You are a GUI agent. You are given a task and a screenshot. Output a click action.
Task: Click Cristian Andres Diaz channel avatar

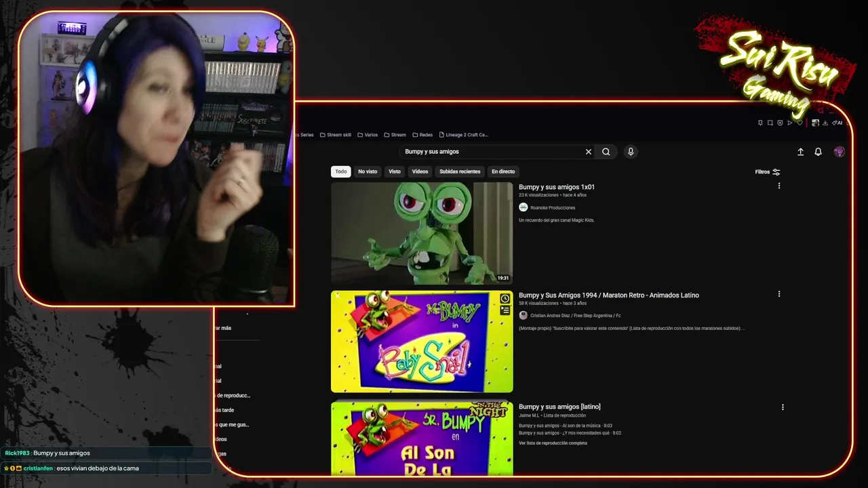(x=523, y=315)
